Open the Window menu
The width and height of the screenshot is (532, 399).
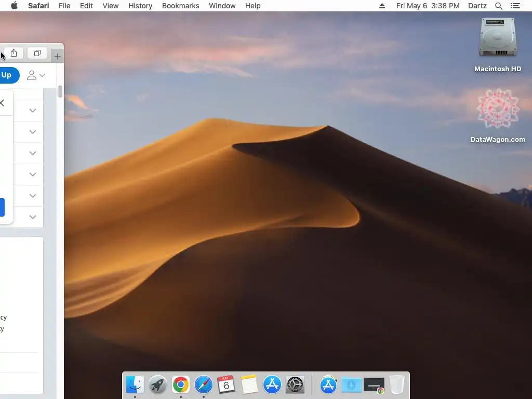pyautogui.click(x=222, y=6)
